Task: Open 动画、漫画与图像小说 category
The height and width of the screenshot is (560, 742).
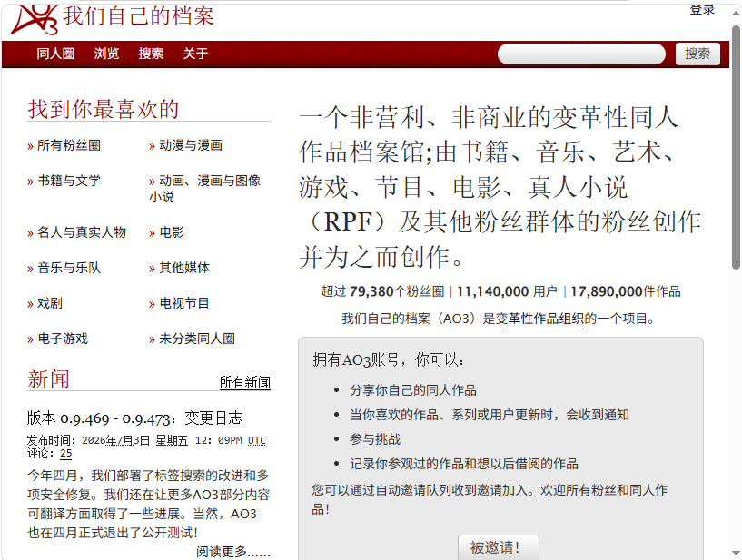Action: coord(205,188)
